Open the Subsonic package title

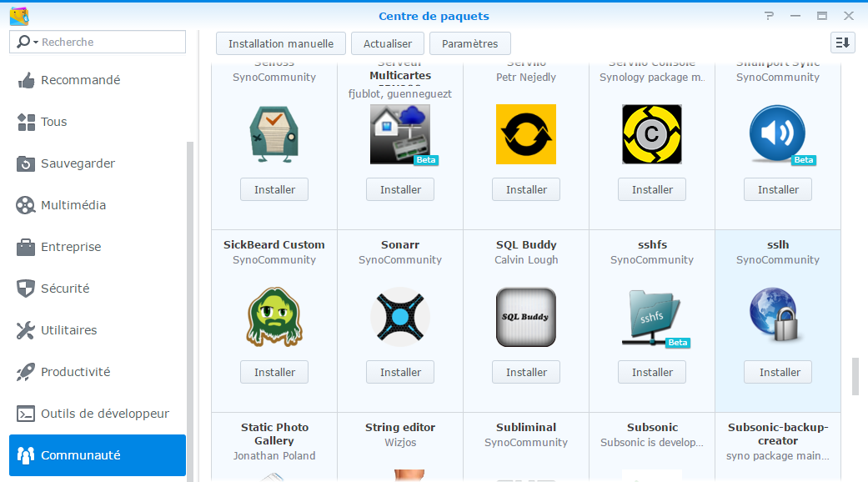[x=652, y=427]
